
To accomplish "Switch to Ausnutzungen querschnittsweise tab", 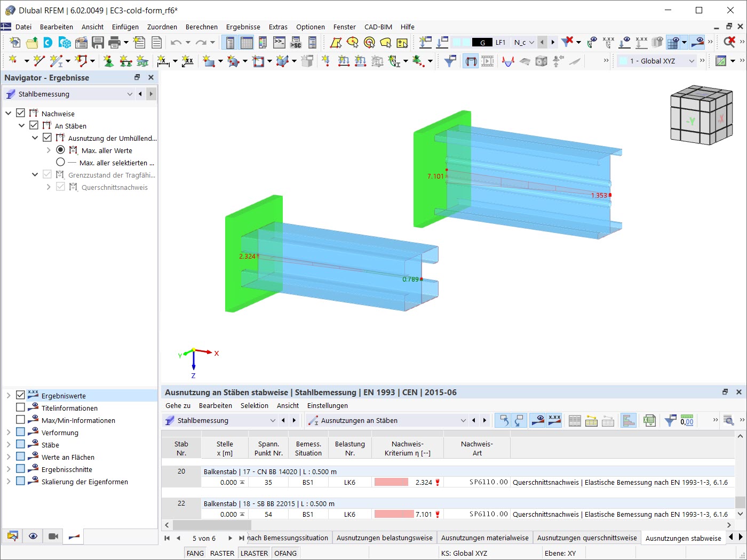I will 587,538.
